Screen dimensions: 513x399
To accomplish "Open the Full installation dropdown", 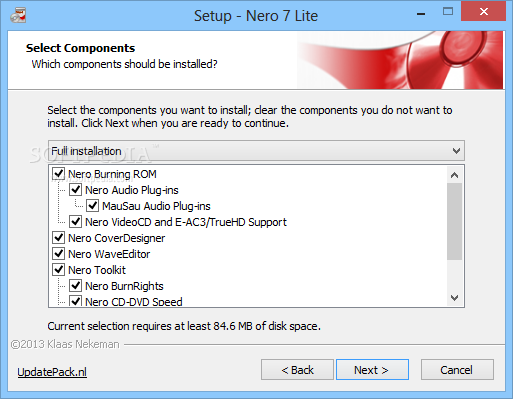I will click(256, 151).
